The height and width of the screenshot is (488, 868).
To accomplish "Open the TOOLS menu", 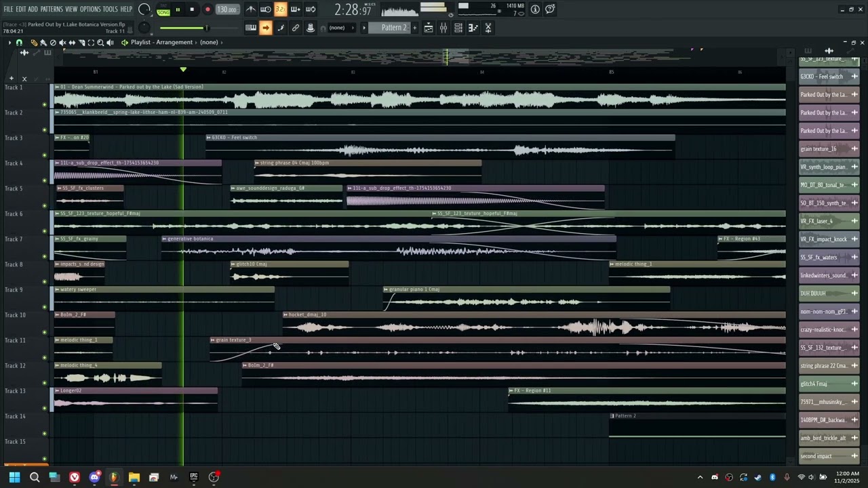I will pos(110,9).
